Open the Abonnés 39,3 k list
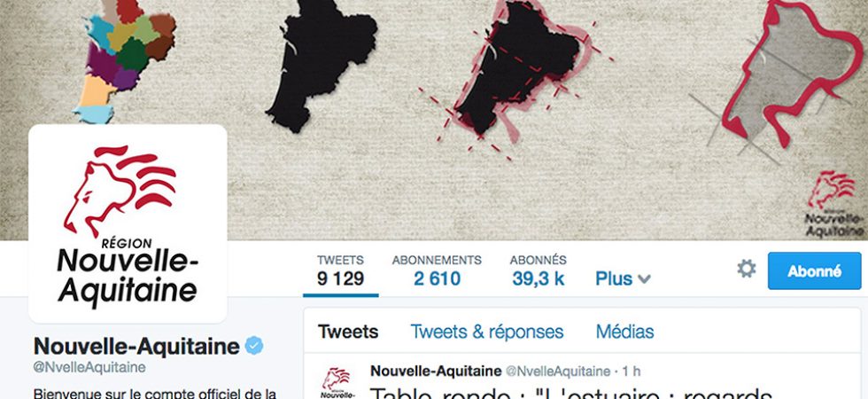 (x=539, y=271)
